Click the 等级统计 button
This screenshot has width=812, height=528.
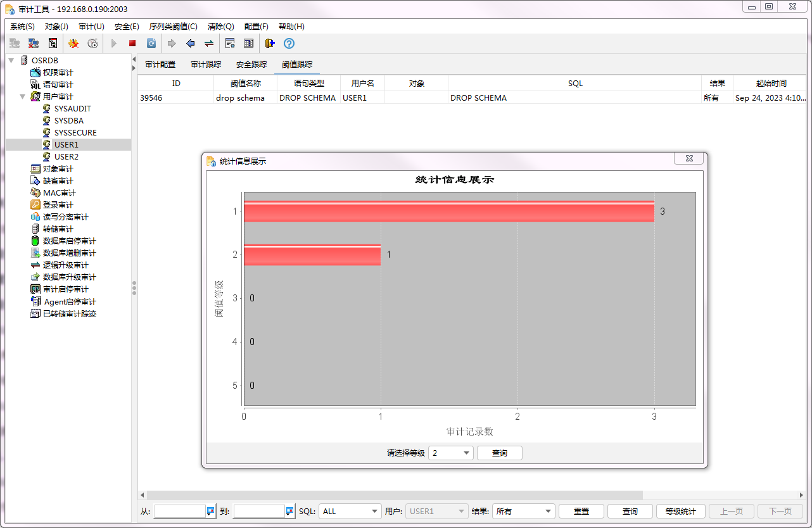[x=680, y=512]
